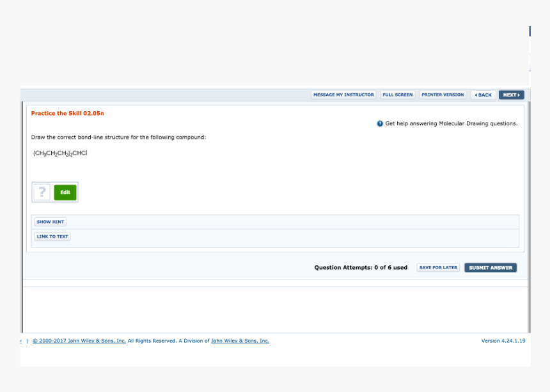Click the Practice the Skill 02.05n heading
Viewport: 550px width, 392px height.
[x=67, y=113]
